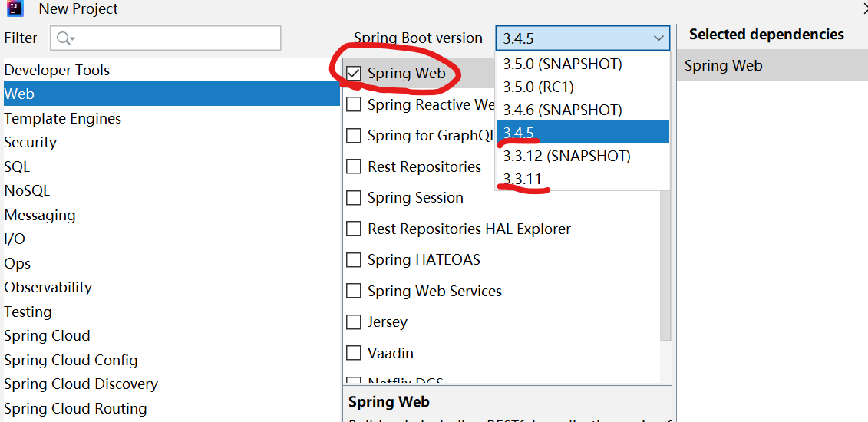
Task: Open the Ops category
Action: click(172, 263)
